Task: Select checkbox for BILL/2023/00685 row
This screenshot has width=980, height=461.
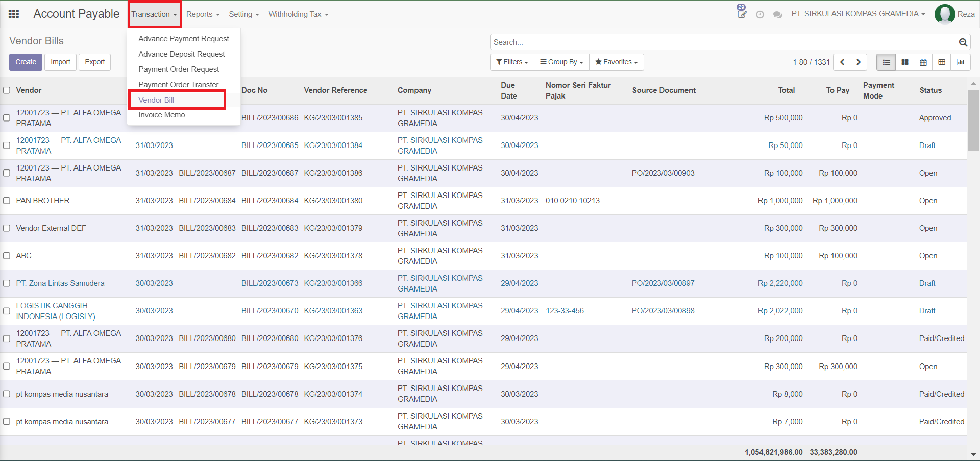Action: pyautogui.click(x=7, y=145)
